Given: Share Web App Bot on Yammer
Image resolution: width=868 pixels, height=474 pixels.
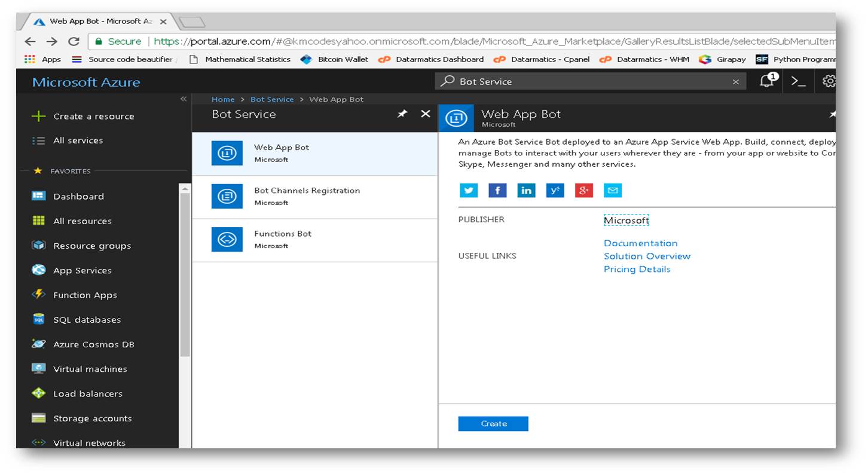Looking at the screenshot, I should [555, 190].
